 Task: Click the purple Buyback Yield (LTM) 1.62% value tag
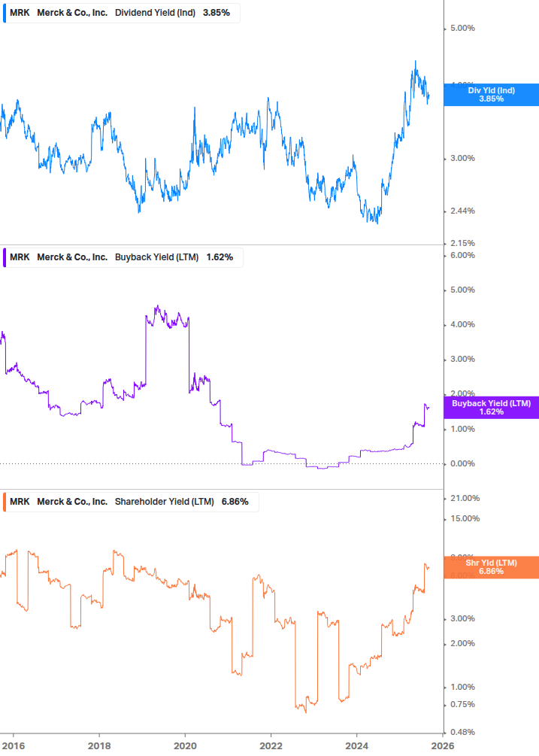pos(492,408)
